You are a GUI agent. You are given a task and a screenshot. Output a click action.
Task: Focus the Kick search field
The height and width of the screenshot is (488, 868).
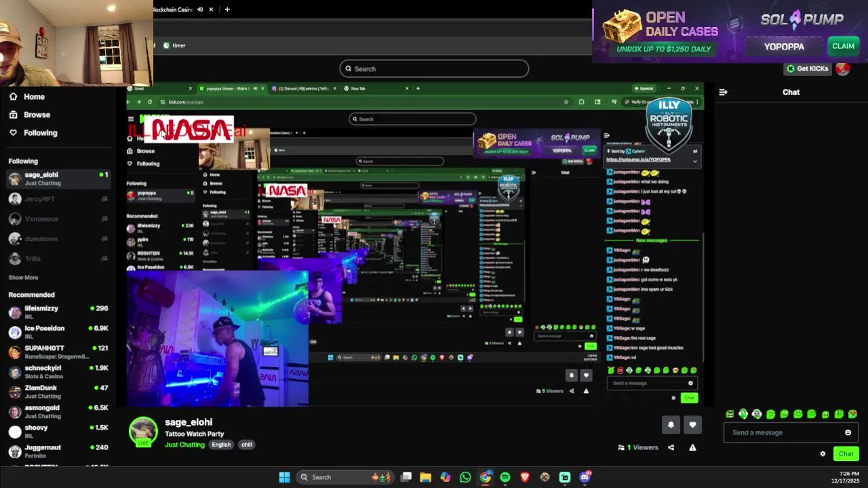(434, 68)
